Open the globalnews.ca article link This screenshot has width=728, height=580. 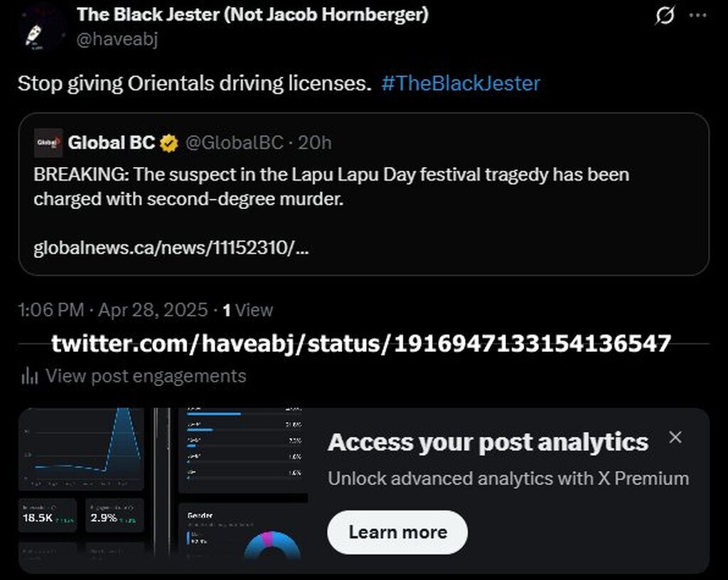pyautogui.click(x=171, y=248)
